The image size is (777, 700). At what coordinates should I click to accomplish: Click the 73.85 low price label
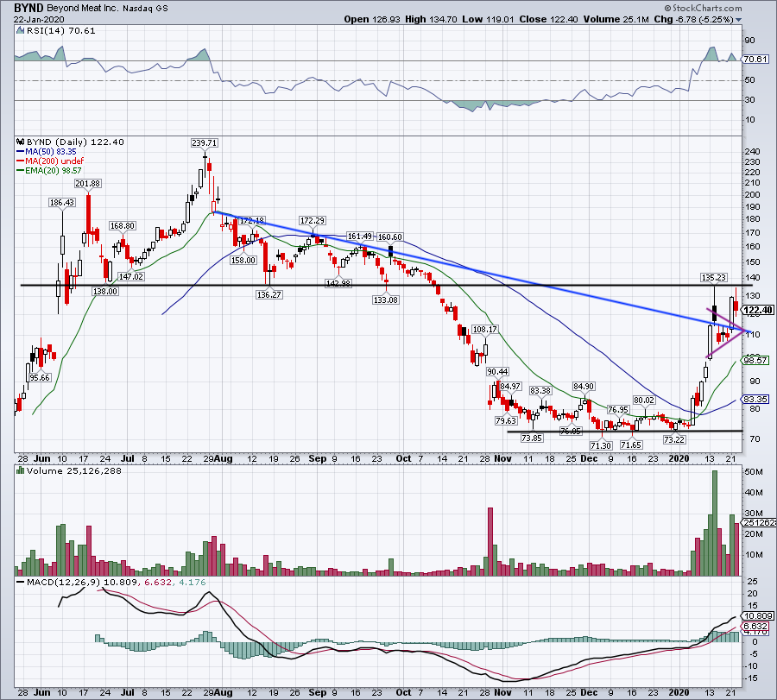click(x=532, y=438)
